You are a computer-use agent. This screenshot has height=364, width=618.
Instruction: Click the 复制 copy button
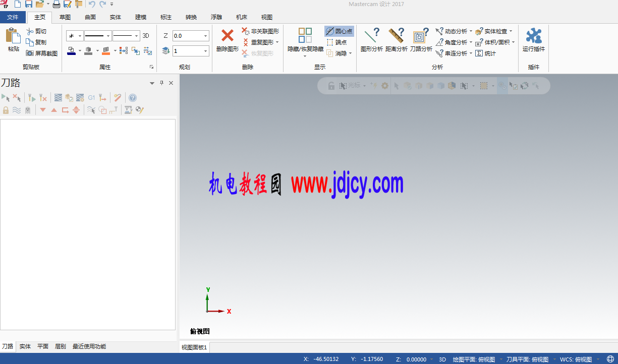click(36, 42)
